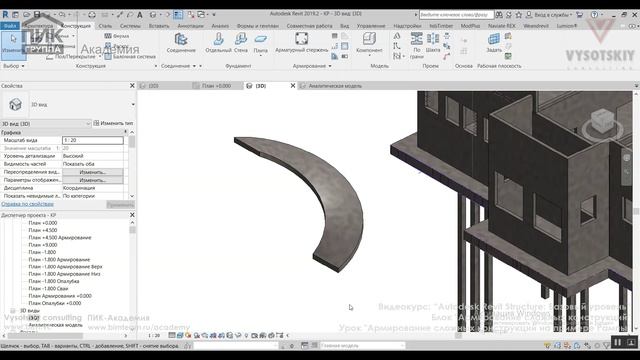Select the Шахта shaft opening tool
This screenshot has height=360, width=640.
[433, 43]
